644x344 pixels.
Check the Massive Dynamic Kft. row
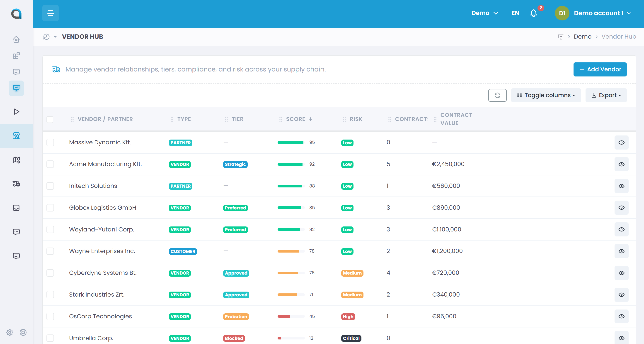coord(50,143)
